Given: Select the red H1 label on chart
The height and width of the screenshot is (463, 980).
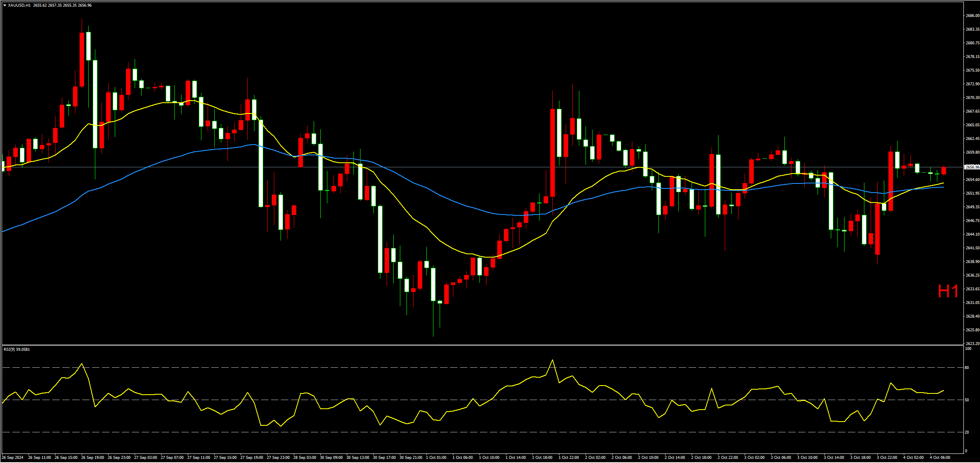Looking at the screenshot, I should [x=948, y=292].
